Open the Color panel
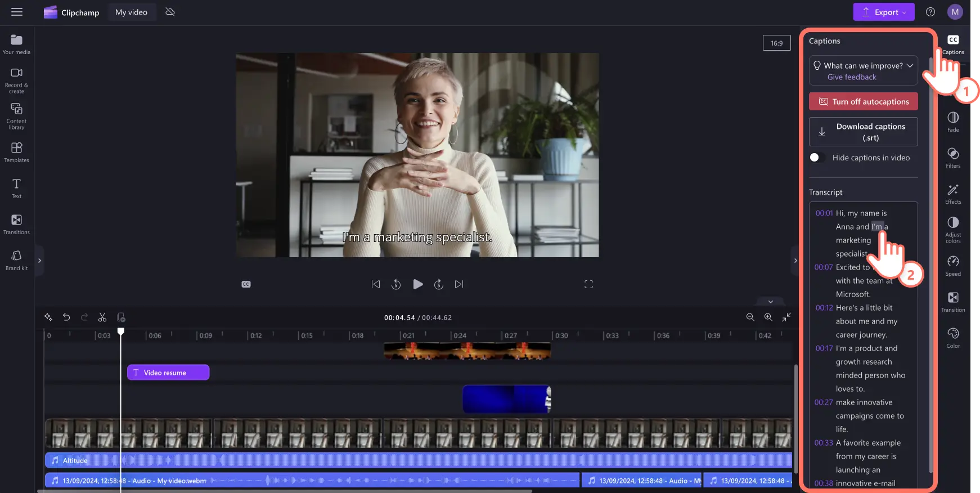This screenshot has width=980, height=493. pos(953,338)
